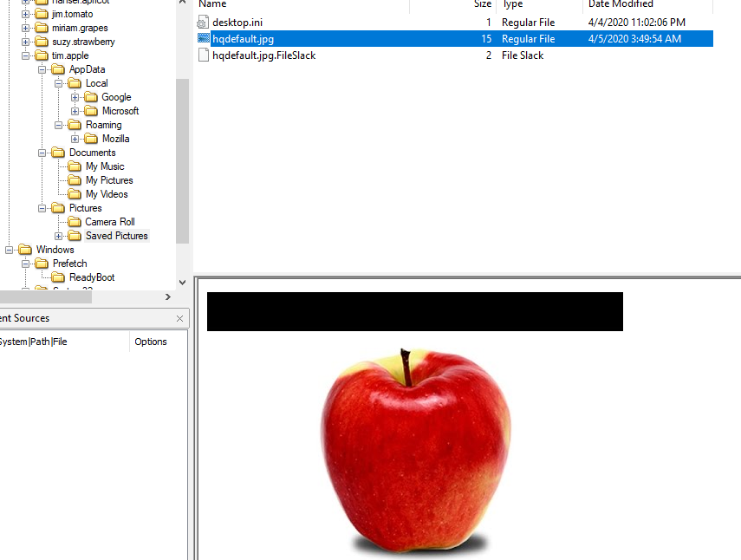741x560 pixels.
Task: Click the ReadyBoot folder icon
Action: point(58,277)
